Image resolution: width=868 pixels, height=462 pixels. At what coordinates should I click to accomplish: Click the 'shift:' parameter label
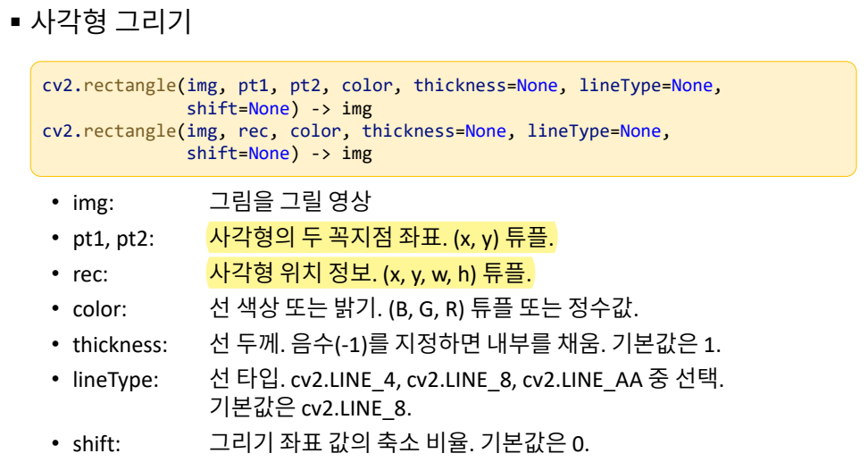[x=96, y=444]
